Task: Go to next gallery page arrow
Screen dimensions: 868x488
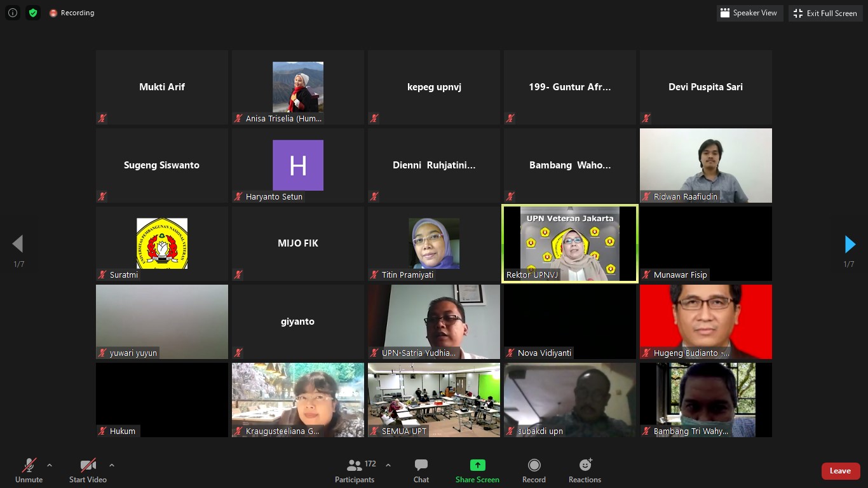Action: (x=850, y=244)
